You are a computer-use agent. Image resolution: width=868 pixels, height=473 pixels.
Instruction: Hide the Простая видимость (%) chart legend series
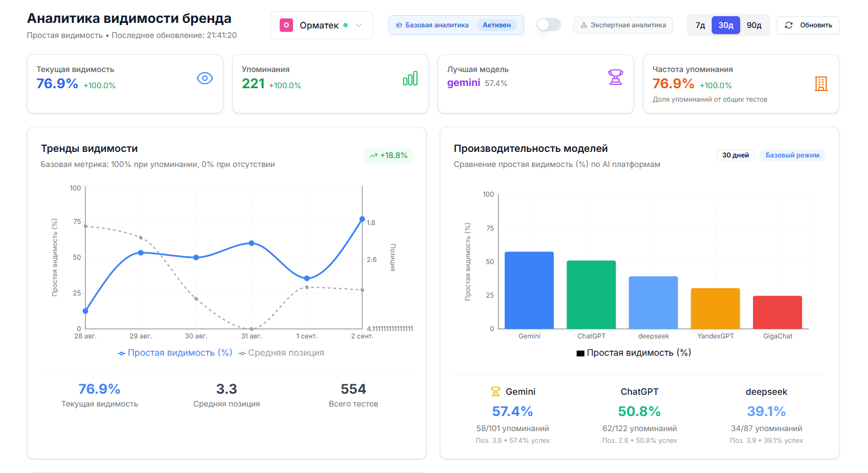(175, 352)
